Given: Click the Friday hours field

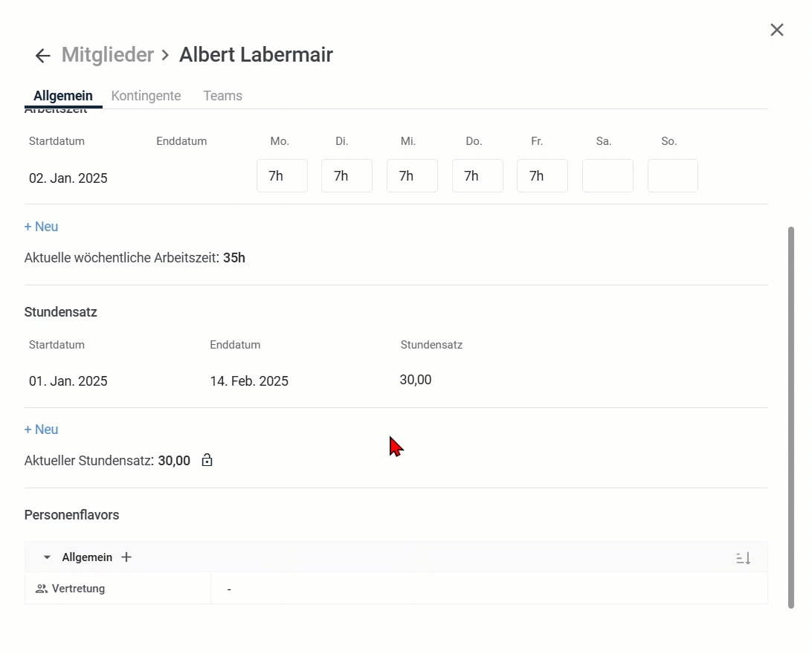Looking at the screenshot, I should pos(542,176).
